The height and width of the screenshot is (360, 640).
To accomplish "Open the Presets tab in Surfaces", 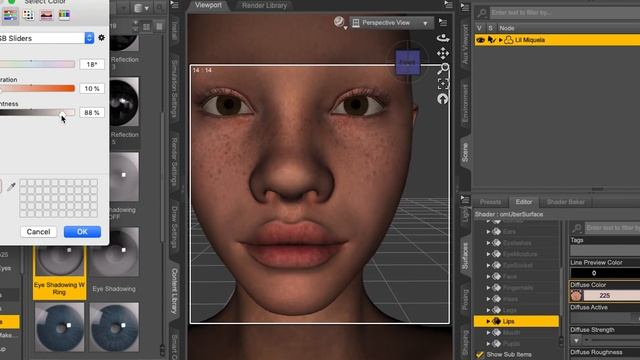I will tap(490, 202).
